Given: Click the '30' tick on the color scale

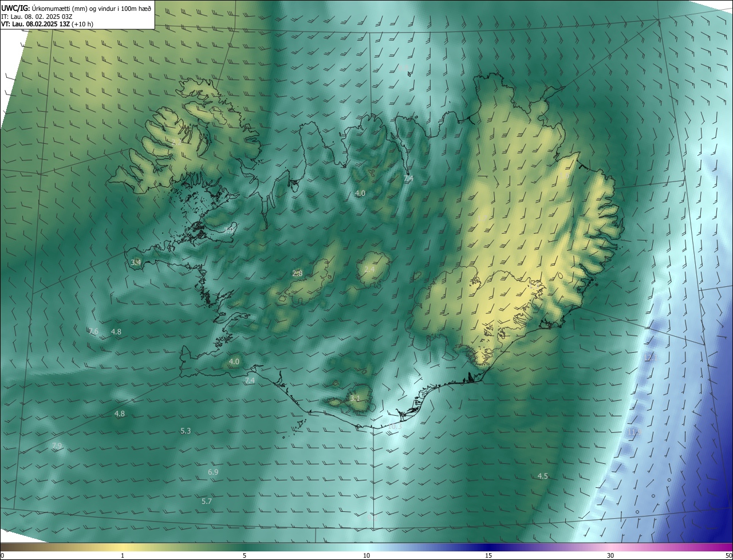Looking at the screenshot, I should pos(610,555).
